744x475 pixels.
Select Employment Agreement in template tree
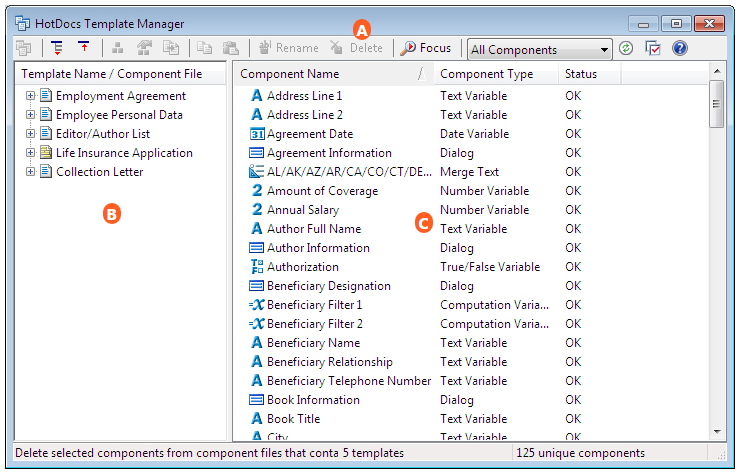(121, 96)
